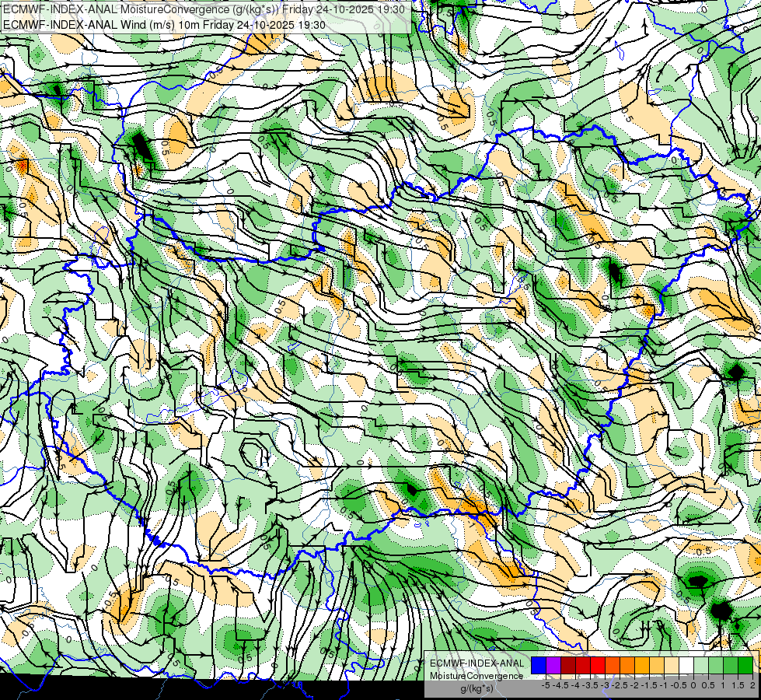Select the dark maroon swatch between -4.5 and -4

coord(568,666)
